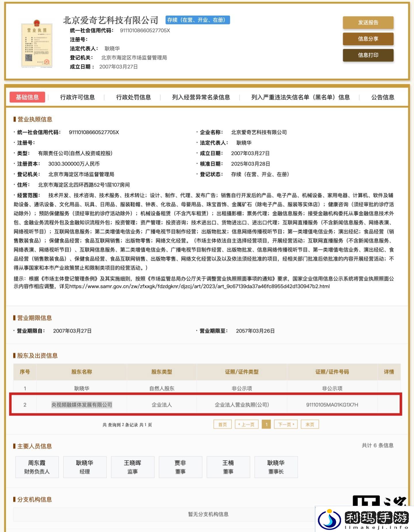Click the business license thumbnail image
Image resolution: width=414 pixels, height=532 pixels.
click(x=37, y=44)
